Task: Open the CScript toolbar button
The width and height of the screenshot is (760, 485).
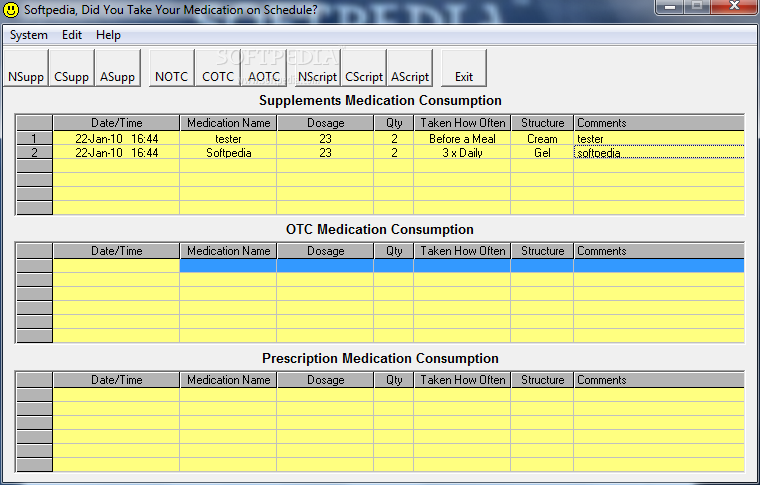Action: [364, 68]
